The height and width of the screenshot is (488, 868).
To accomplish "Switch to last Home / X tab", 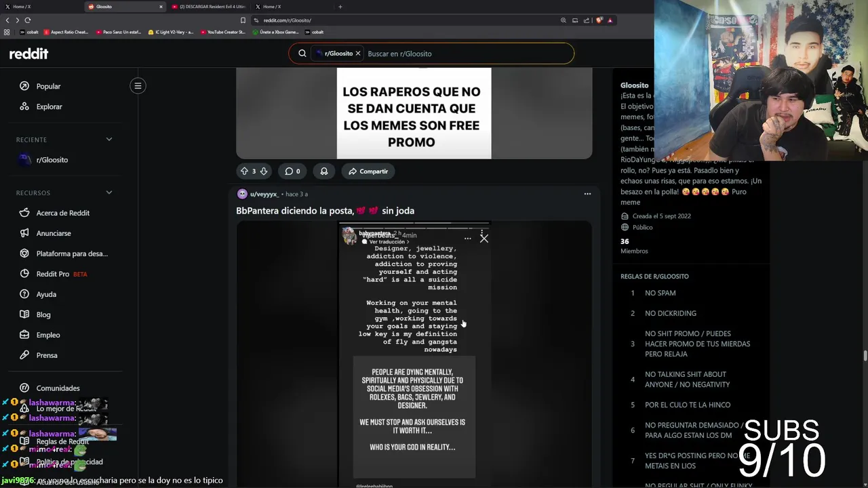I will pyautogui.click(x=292, y=7).
